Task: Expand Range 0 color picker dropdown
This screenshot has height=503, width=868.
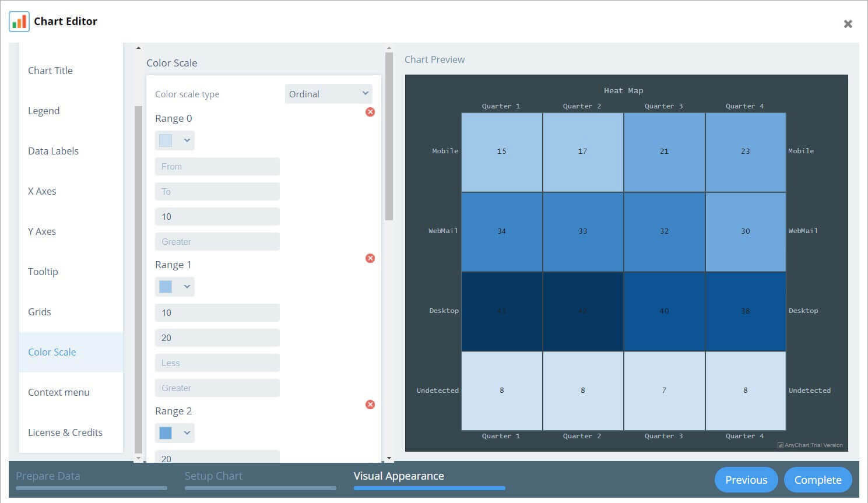Action: 187,140
